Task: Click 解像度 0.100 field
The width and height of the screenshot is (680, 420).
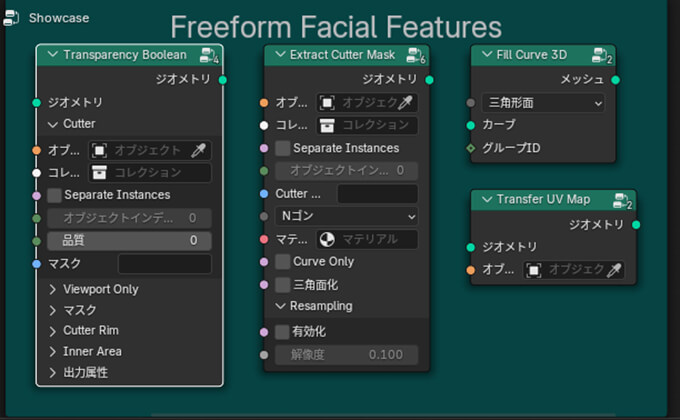Action: [x=347, y=354]
